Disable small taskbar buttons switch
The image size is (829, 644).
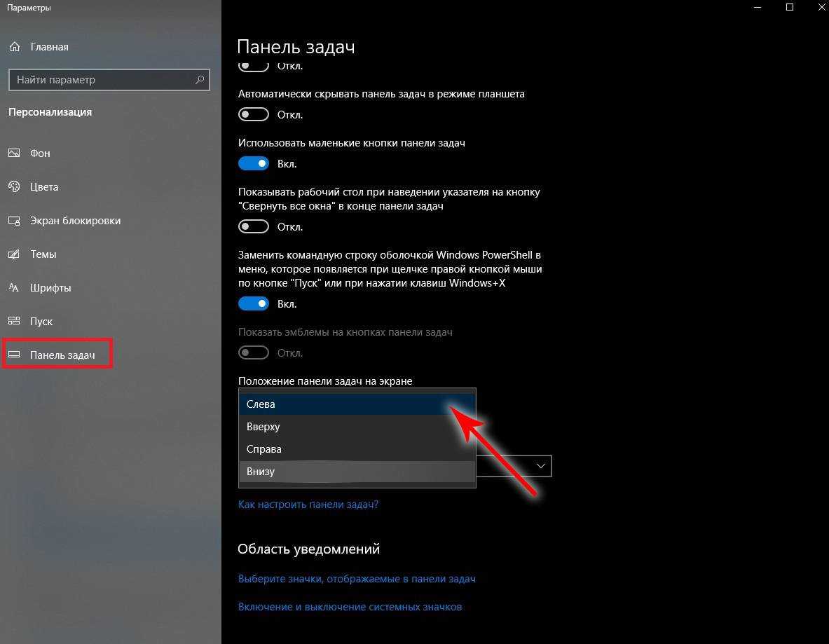253,163
